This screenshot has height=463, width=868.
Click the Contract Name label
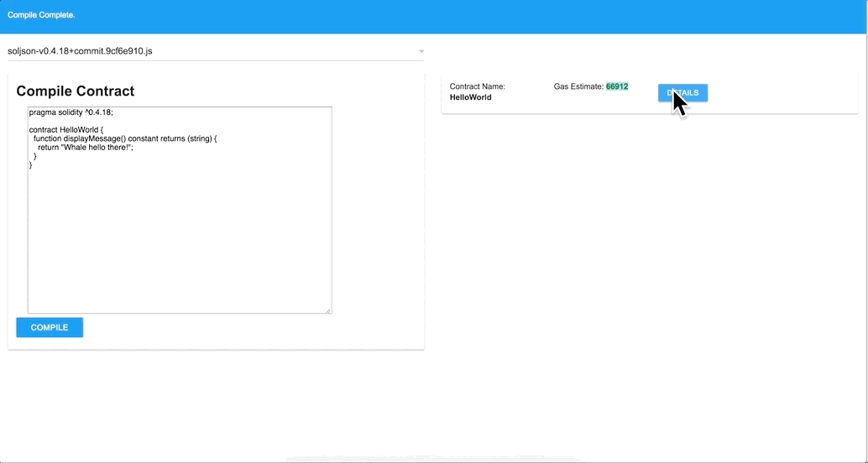click(477, 86)
